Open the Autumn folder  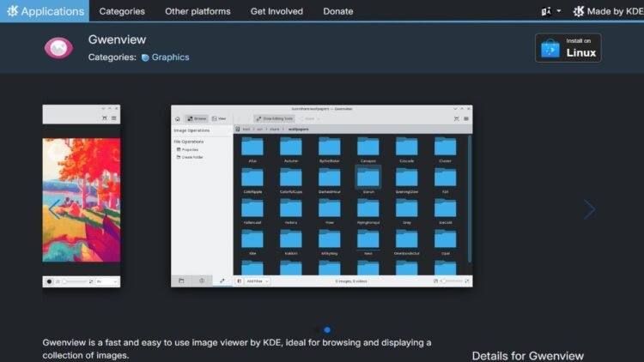pyautogui.click(x=291, y=150)
